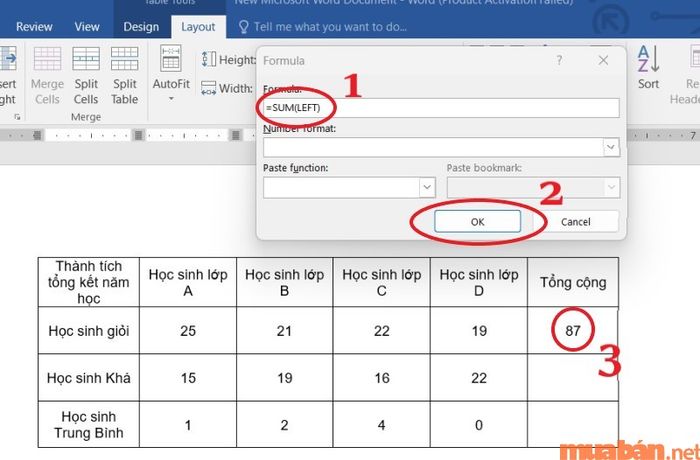Click the cell with value 25

188,331
